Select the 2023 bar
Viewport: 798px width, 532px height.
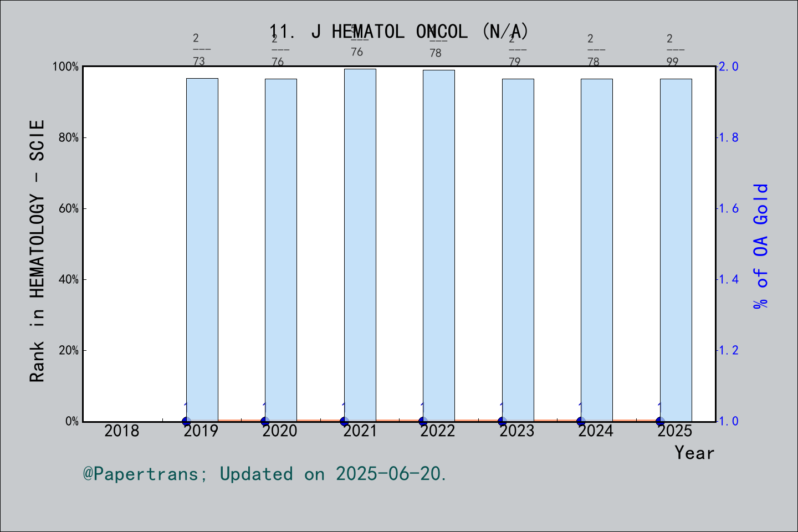[x=518, y=249]
